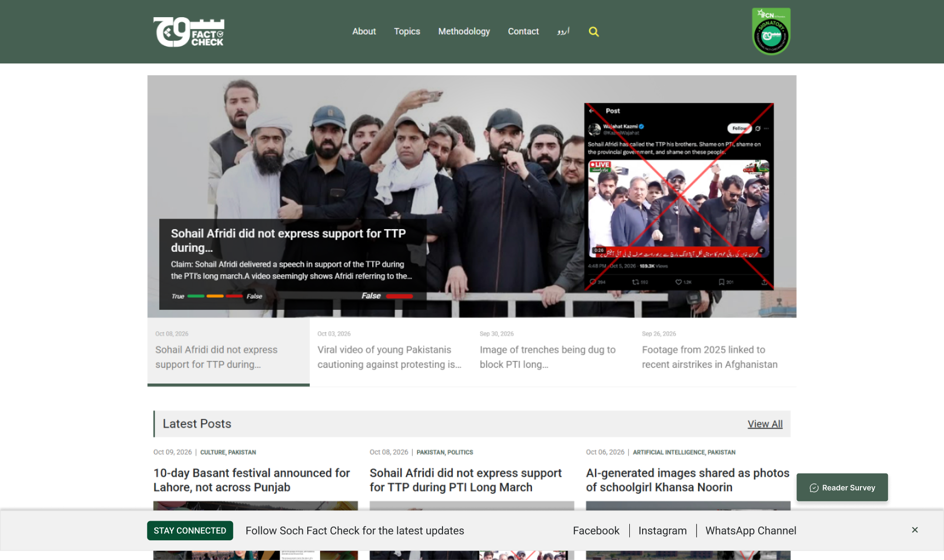Click the True-False rating scale bar

[x=216, y=296]
